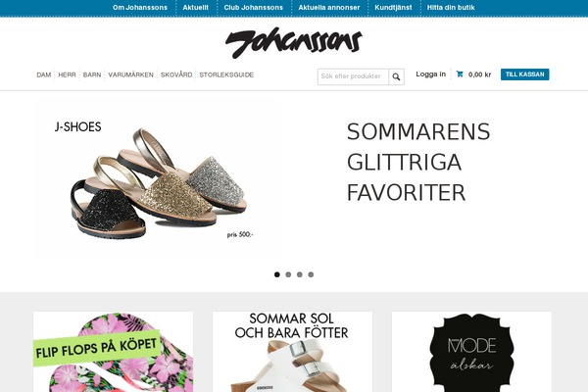Open the Kundtjänst link
This screenshot has width=588, height=392.
393,8
